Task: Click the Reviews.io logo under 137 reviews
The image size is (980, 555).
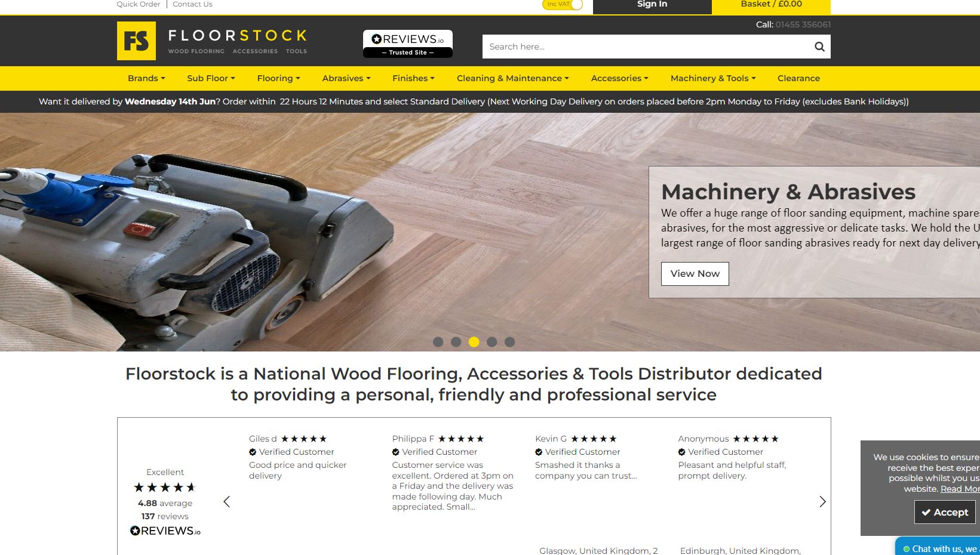Action: pos(165,531)
